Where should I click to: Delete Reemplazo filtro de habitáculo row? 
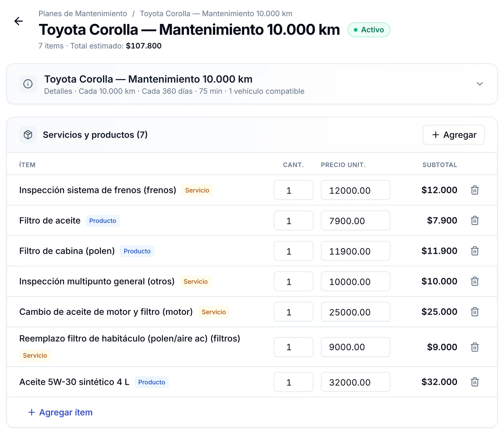tap(475, 347)
